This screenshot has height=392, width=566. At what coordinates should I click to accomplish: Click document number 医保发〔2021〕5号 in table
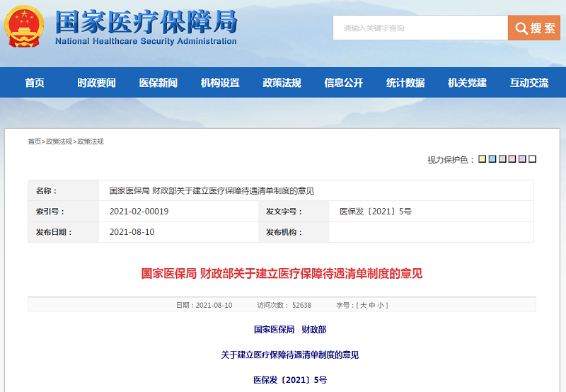[376, 211]
